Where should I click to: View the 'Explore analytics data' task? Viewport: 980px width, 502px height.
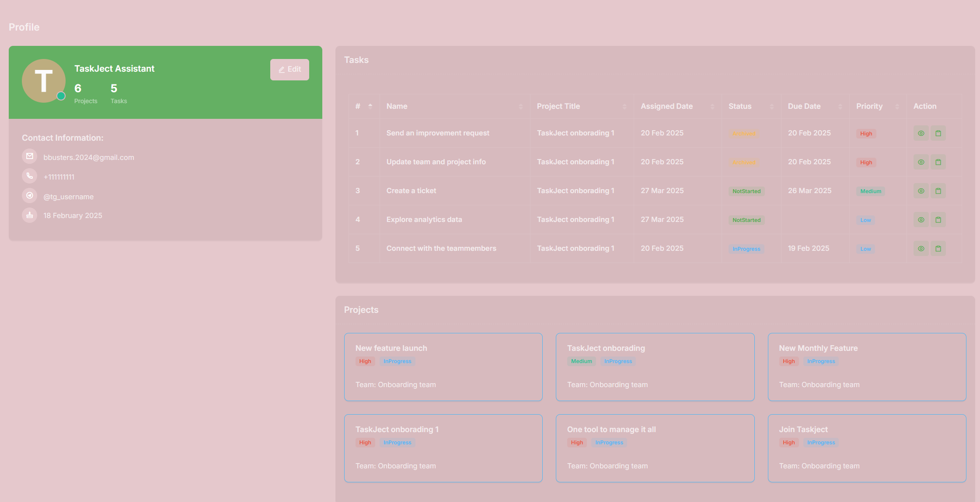[921, 220]
